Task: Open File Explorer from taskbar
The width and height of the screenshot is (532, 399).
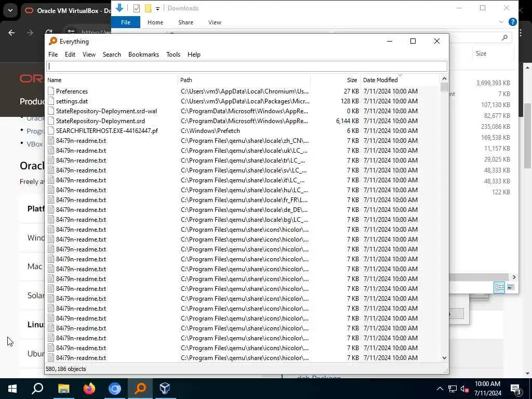Action: pos(63,389)
